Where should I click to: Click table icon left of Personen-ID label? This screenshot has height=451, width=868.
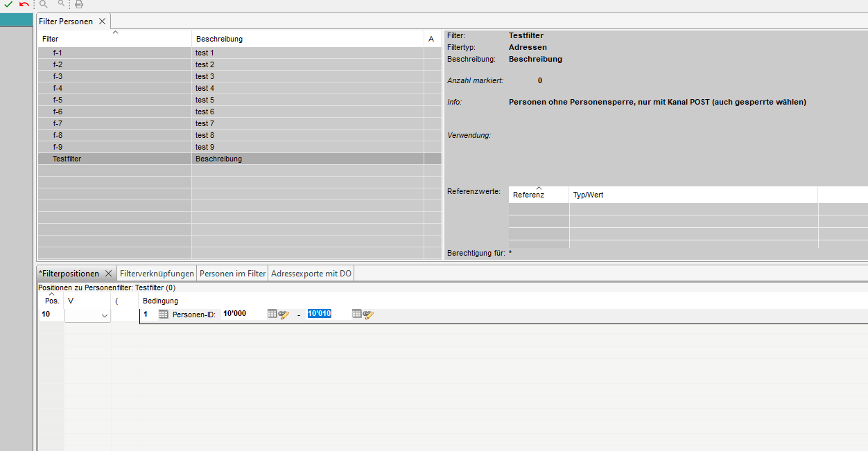click(164, 315)
